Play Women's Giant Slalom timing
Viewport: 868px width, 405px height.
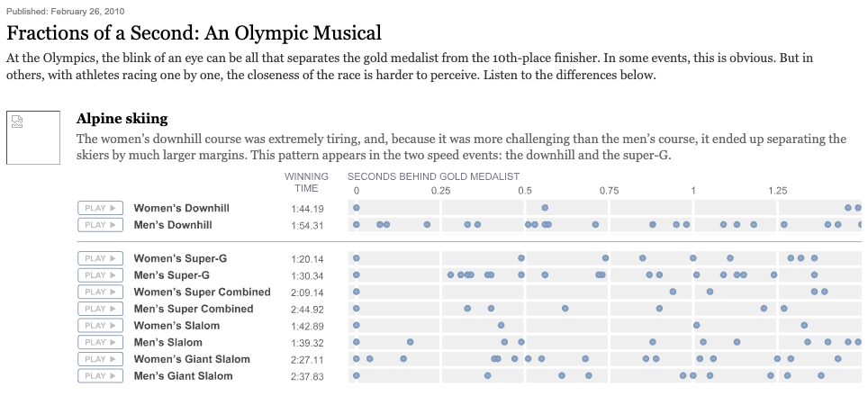(100, 359)
